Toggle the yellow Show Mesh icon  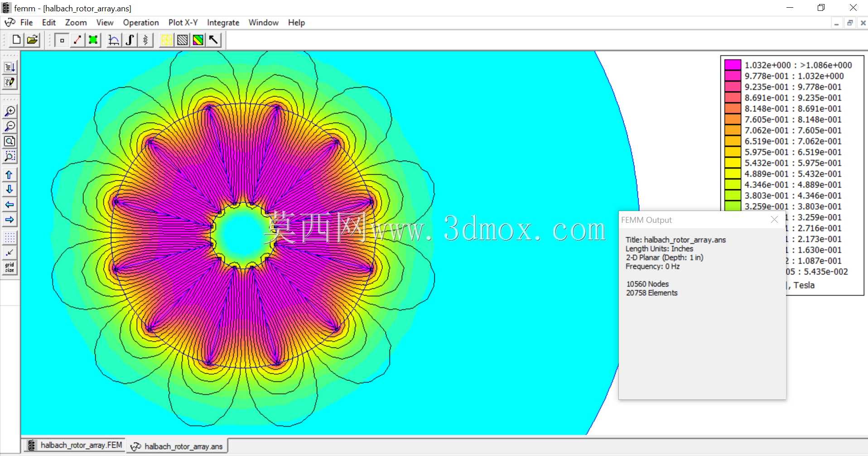[x=166, y=40]
